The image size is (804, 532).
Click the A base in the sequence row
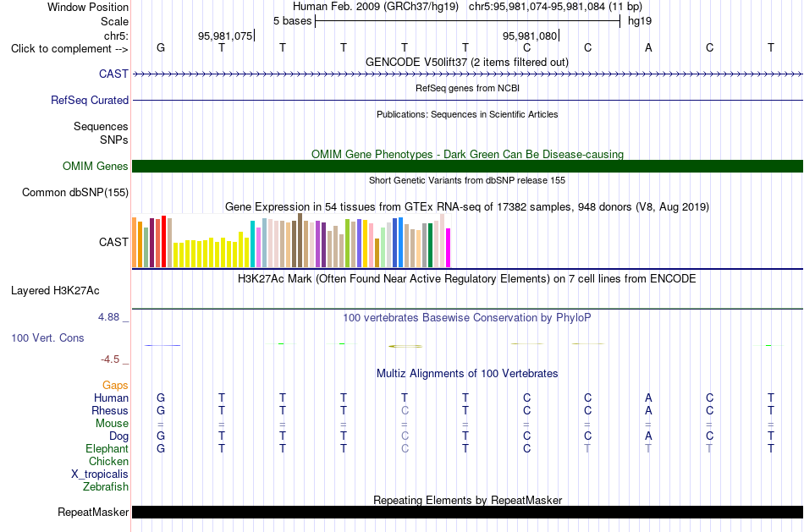(x=648, y=47)
